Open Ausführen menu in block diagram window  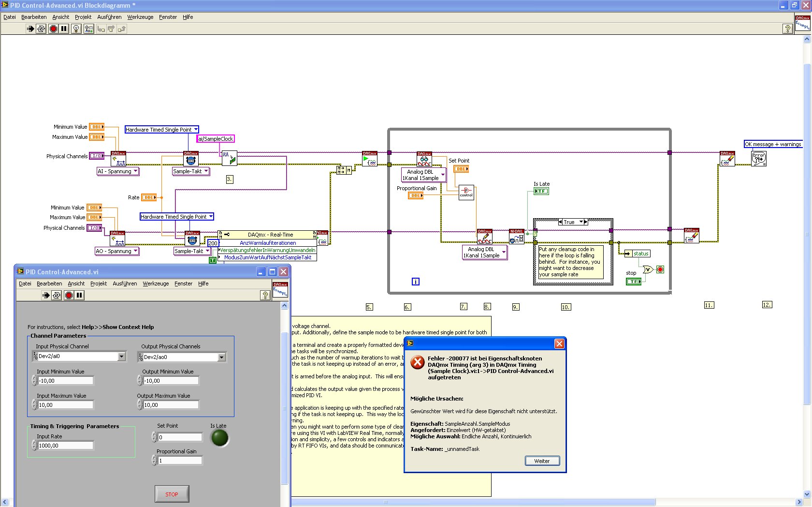109,17
